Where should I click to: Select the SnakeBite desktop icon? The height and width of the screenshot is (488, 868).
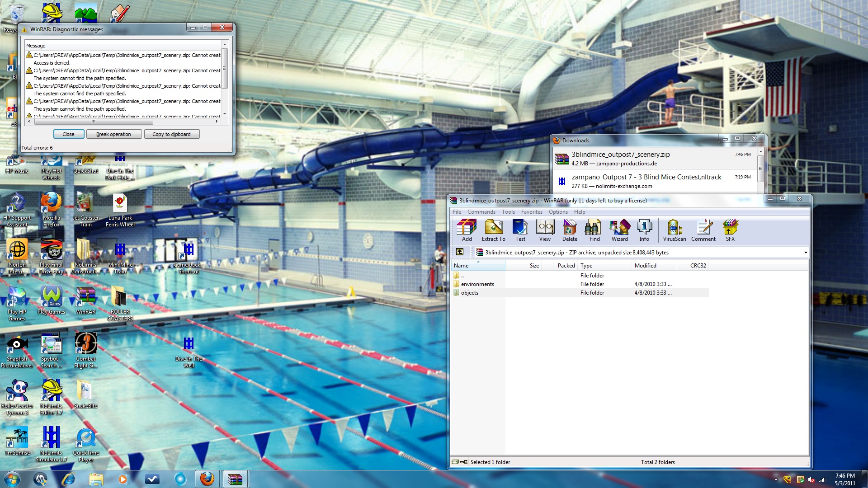tap(85, 394)
